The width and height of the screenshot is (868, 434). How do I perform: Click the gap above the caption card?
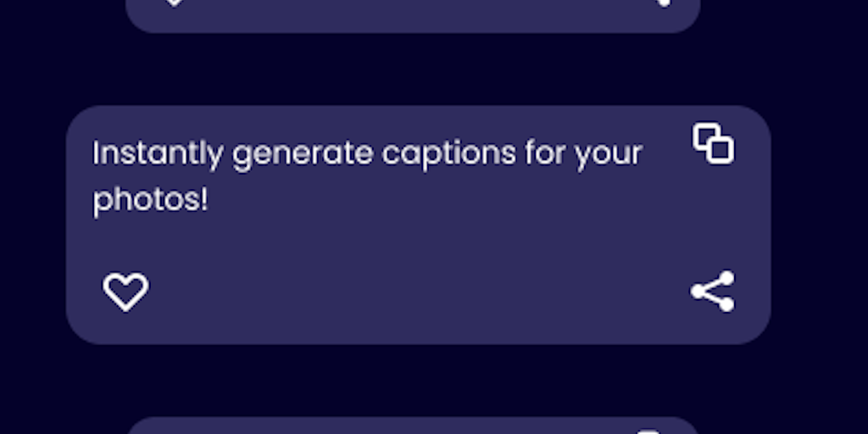coord(415,70)
